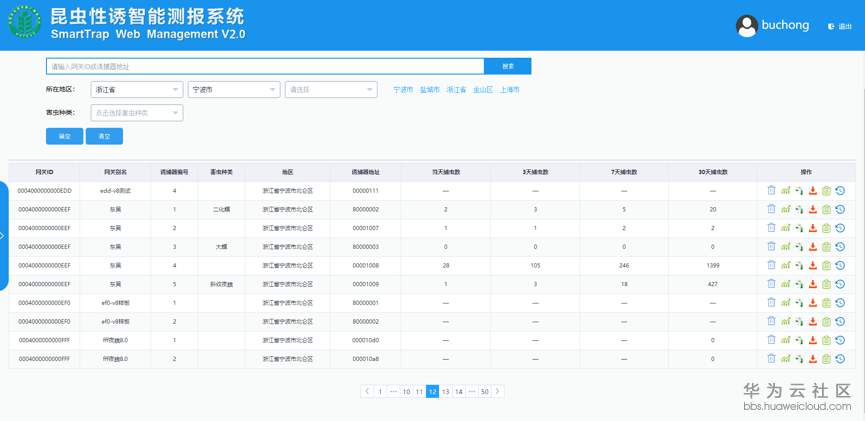This screenshot has width=865, height=421.
Task: Click the green arrow icon for address 80000001
Action: [799, 303]
